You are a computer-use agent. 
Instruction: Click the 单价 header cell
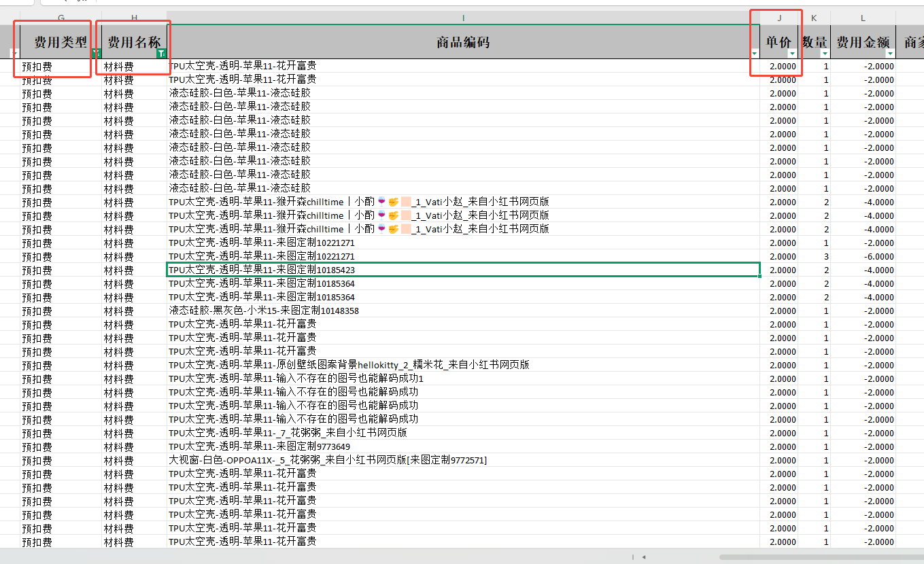(779, 42)
